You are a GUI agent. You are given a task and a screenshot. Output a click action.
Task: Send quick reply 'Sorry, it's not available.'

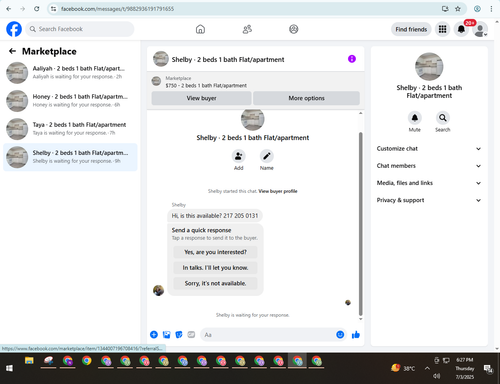pyautogui.click(x=215, y=283)
